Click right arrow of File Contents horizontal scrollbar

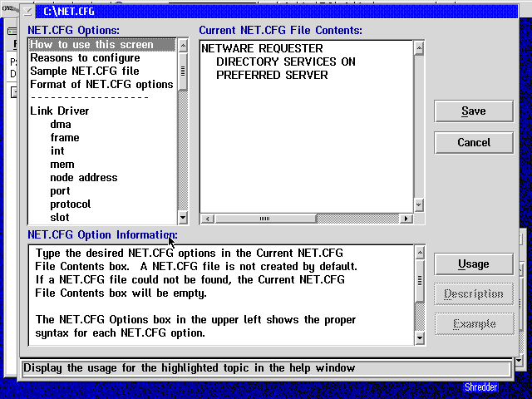pyautogui.click(x=406, y=219)
